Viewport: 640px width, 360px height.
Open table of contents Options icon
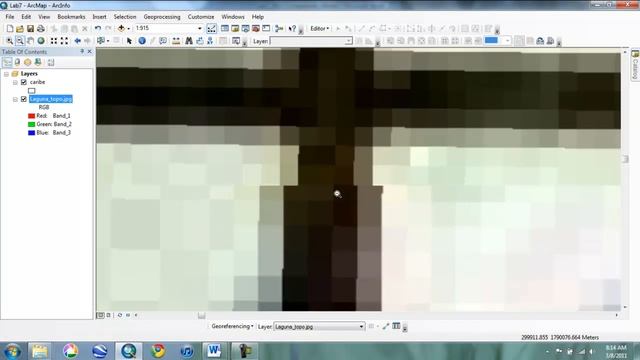pyautogui.click(x=51, y=62)
